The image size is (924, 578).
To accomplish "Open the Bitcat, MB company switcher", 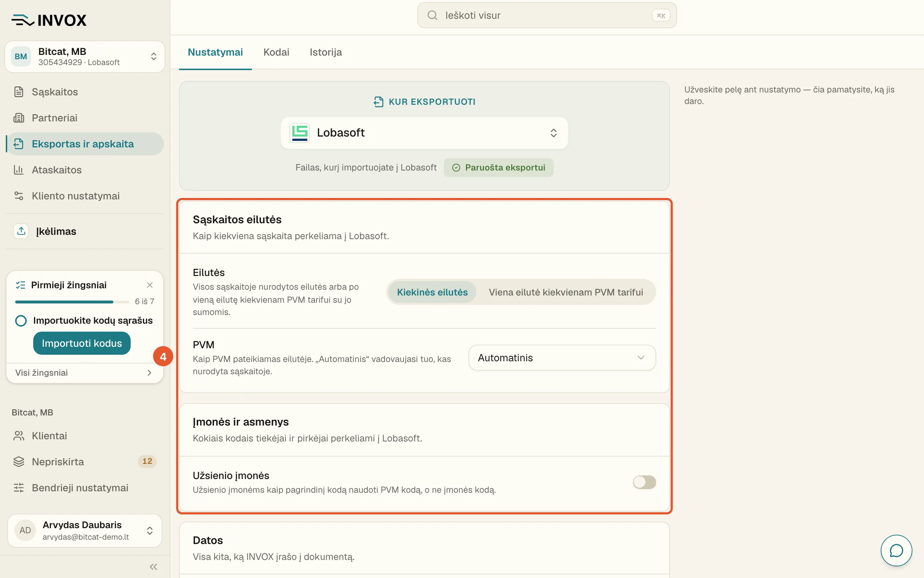I will tap(85, 57).
